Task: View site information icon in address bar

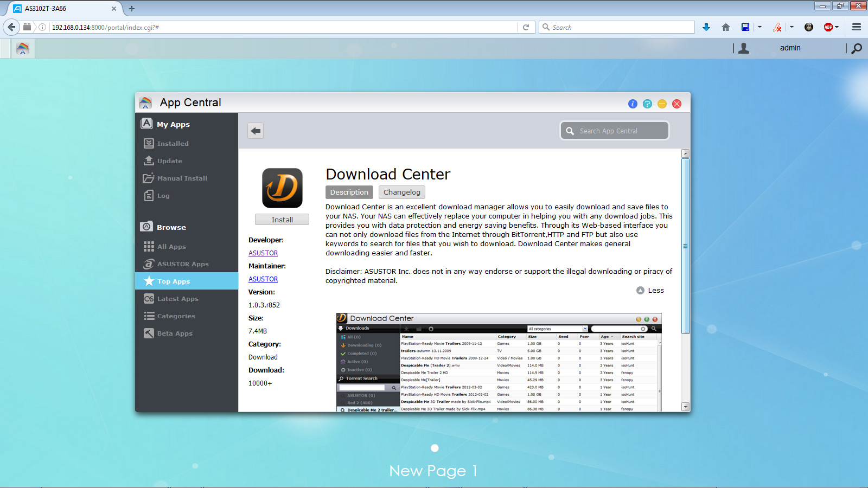Action: tap(42, 27)
